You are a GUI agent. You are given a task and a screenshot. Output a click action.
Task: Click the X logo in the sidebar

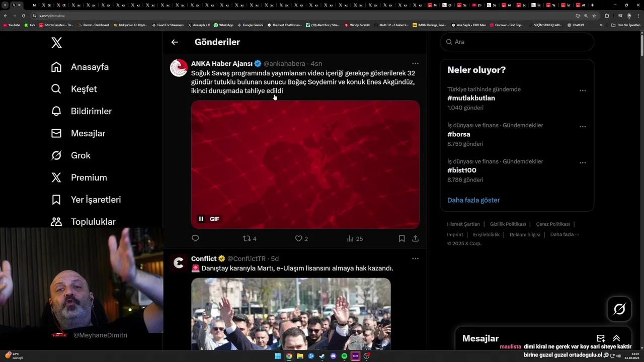click(x=57, y=43)
